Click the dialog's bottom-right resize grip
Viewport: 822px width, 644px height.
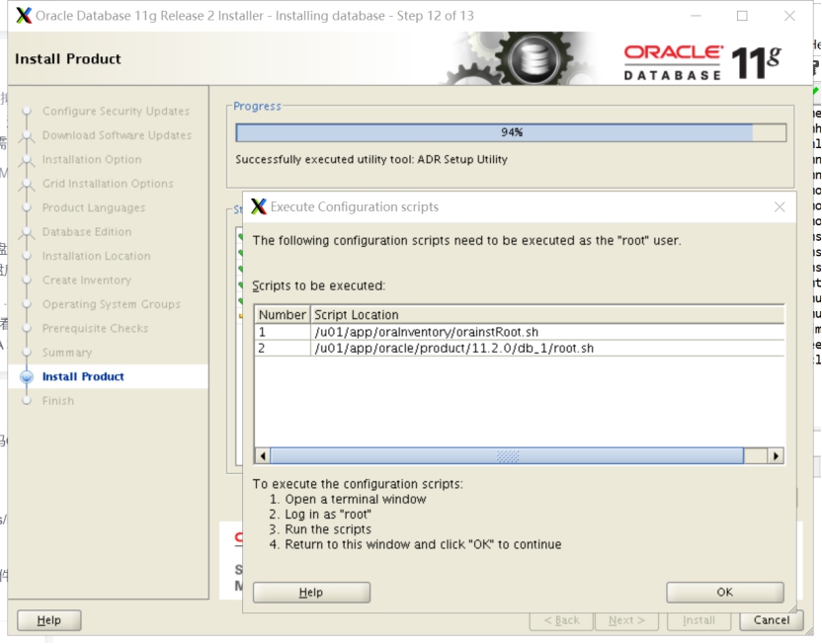tap(792, 608)
